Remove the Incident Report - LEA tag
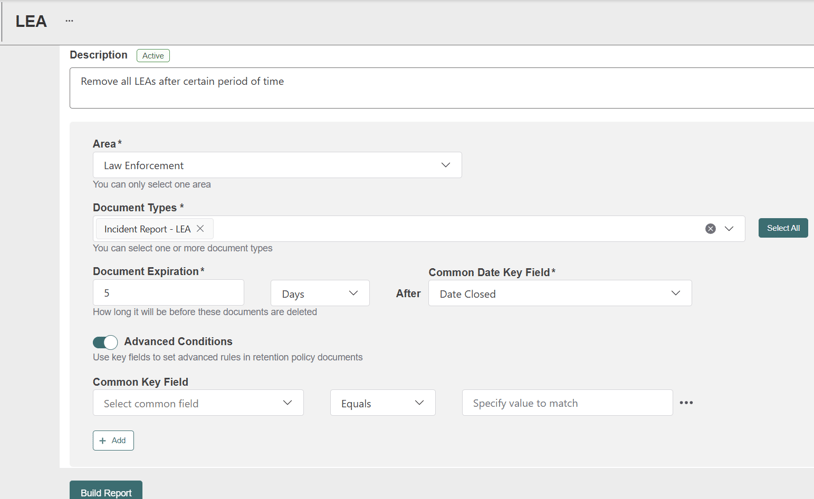The image size is (814, 499). click(200, 228)
